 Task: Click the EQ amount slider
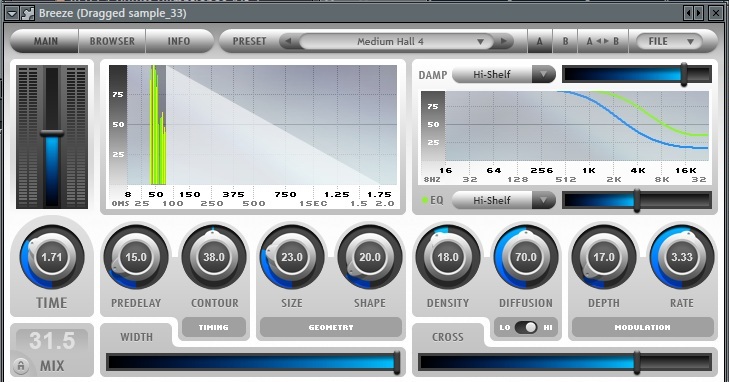coord(636,200)
